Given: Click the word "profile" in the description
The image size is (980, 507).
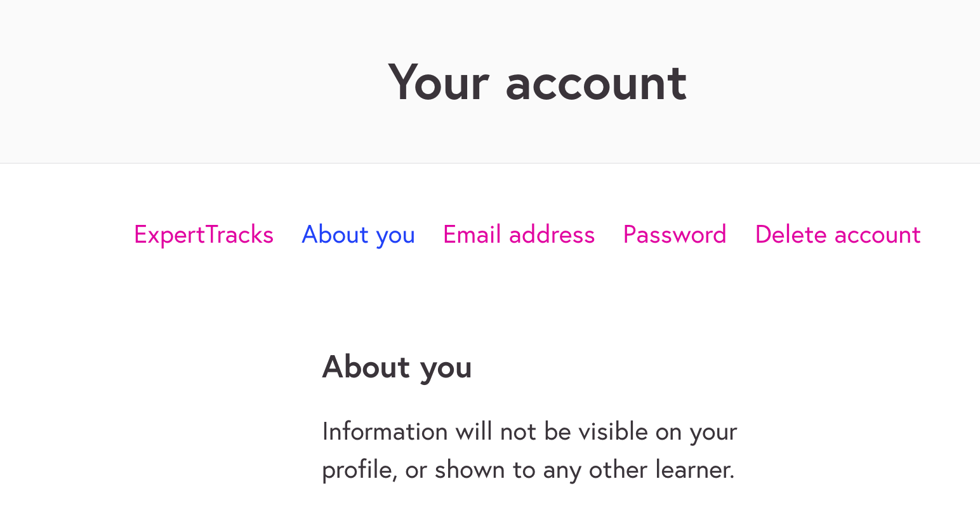Looking at the screenshot, I should click(x=358, y=471).
